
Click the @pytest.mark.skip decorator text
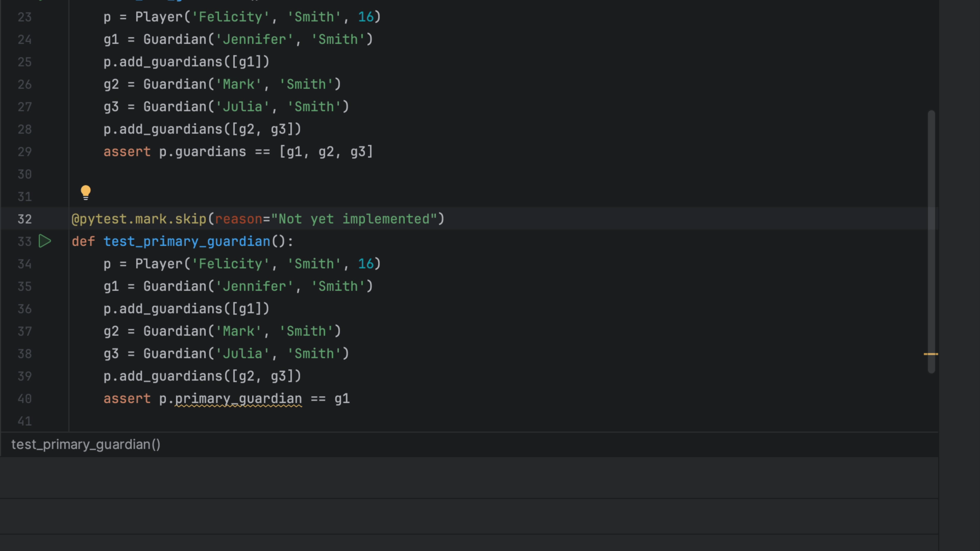tap(139, 219)
